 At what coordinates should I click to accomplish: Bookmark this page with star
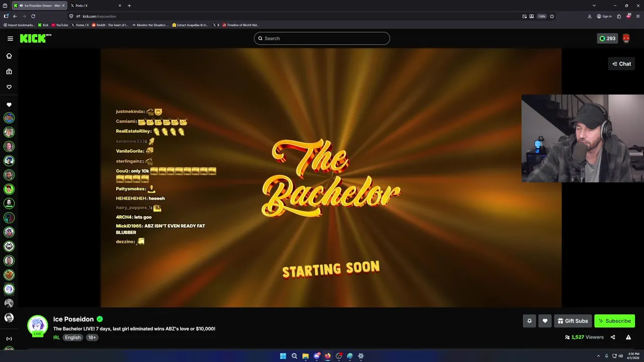[x=552, y=16]
